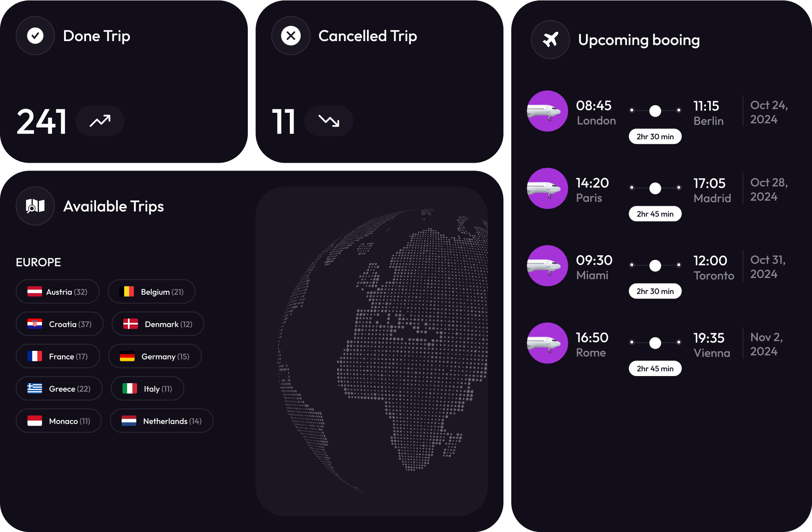Click the 19:35 Vienna arrival

(x=711, y=345)
